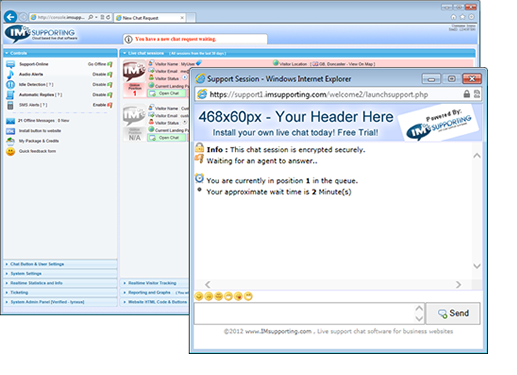The width and height of the screenshot is (517, 375).
Task: Click tools gear icon in console window
Action: click(471, 17)
